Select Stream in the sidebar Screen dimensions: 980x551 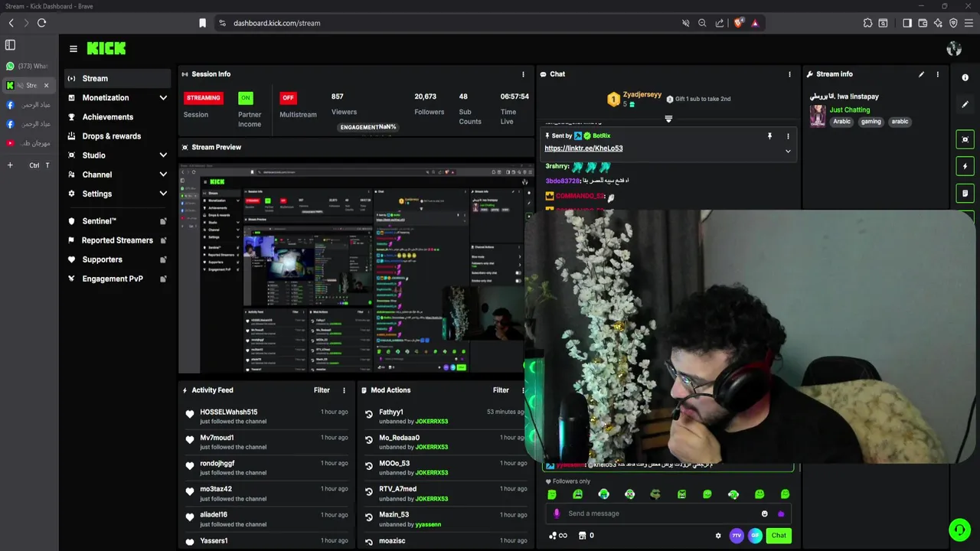(118, 78)
